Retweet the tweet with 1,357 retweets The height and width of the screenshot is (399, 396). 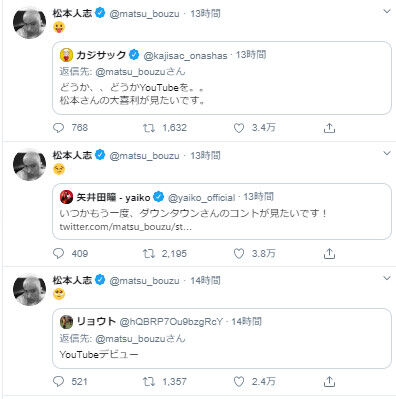pyautogui.click(x=149, y=382)
